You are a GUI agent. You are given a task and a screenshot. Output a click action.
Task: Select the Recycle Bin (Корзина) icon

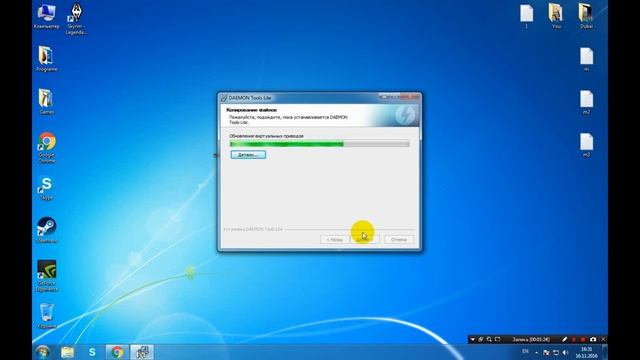point(47,316)
